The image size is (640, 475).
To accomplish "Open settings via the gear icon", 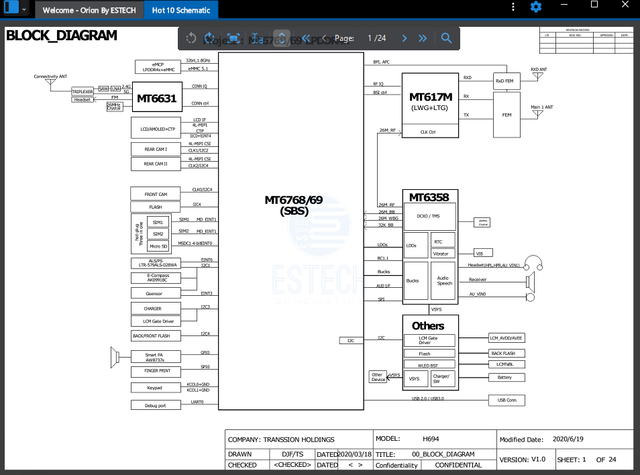I will [x=536, y=7].
